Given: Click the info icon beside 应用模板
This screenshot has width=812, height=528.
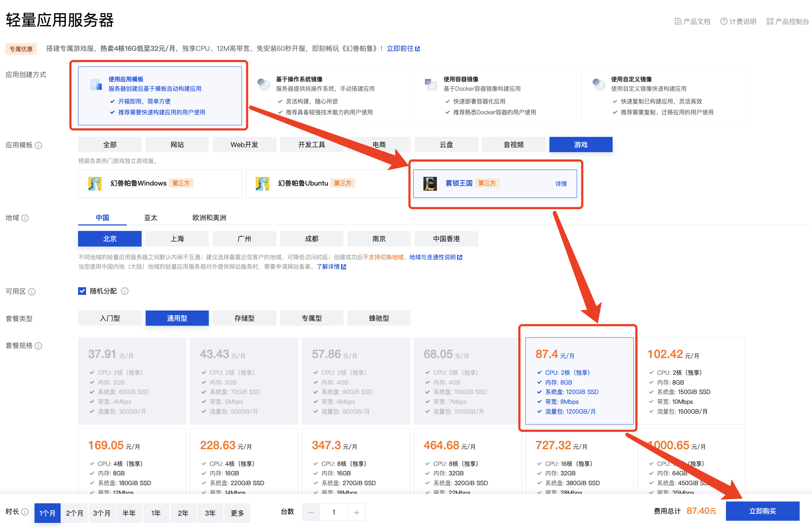Looking at the screenshot, I should pos(38,146).
